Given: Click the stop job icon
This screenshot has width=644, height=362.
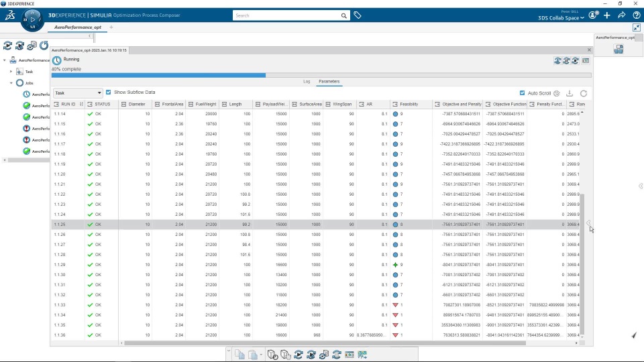Looking at the screenshot, I should [x=576, y=61].
